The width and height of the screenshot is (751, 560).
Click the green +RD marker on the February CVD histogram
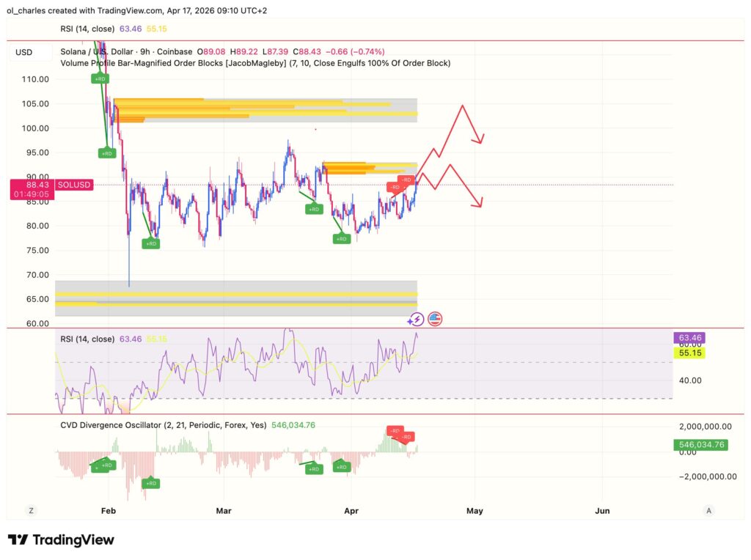(106, 465)
